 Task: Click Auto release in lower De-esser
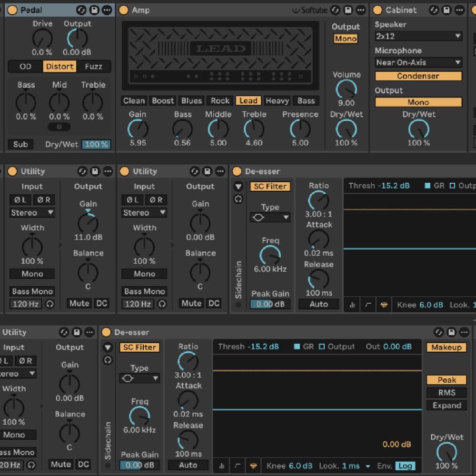(x=188, y=465)
